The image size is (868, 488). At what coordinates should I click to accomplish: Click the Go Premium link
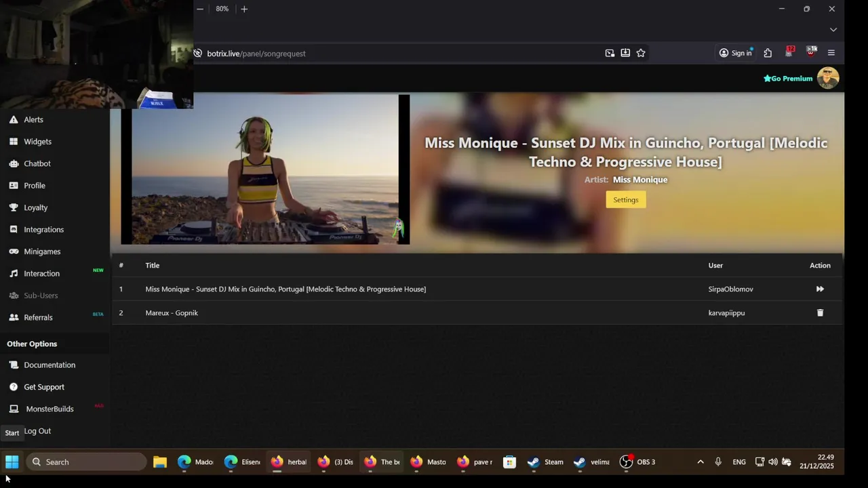click(788, 79)
